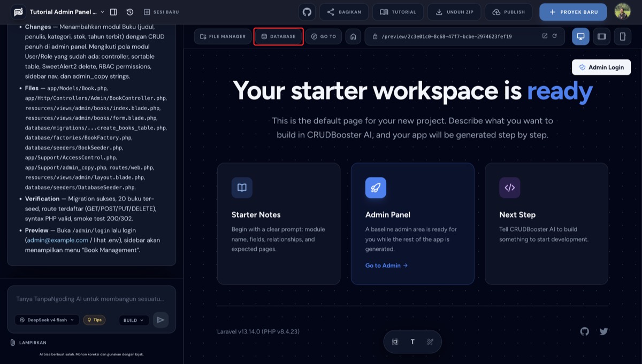Open the Tutorial button in the header

pyautogui.click(x=398, y=12)
